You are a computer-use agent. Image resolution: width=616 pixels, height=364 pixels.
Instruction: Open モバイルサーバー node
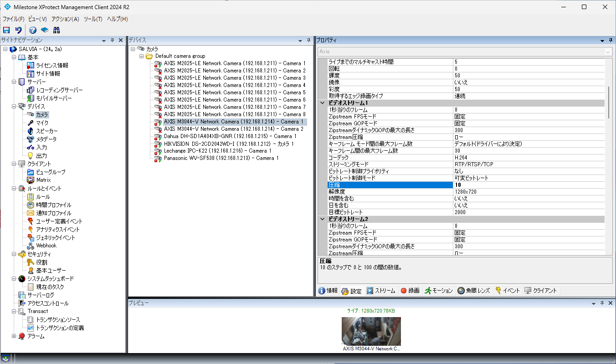click(x=54, y=98)
